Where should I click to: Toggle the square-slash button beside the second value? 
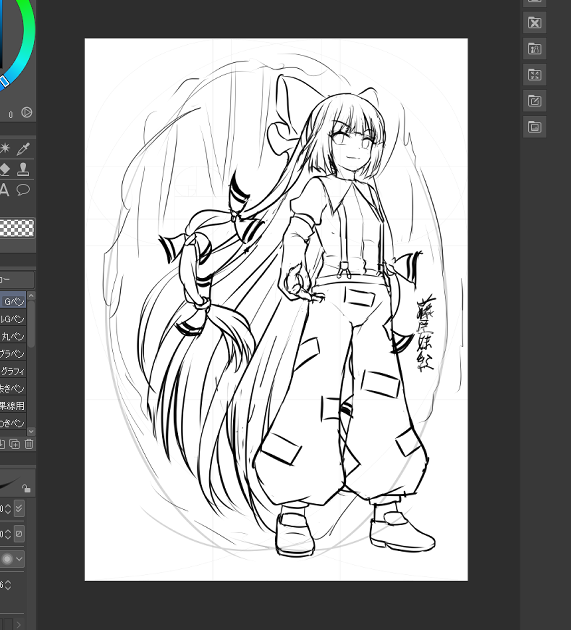click(19, 534)
